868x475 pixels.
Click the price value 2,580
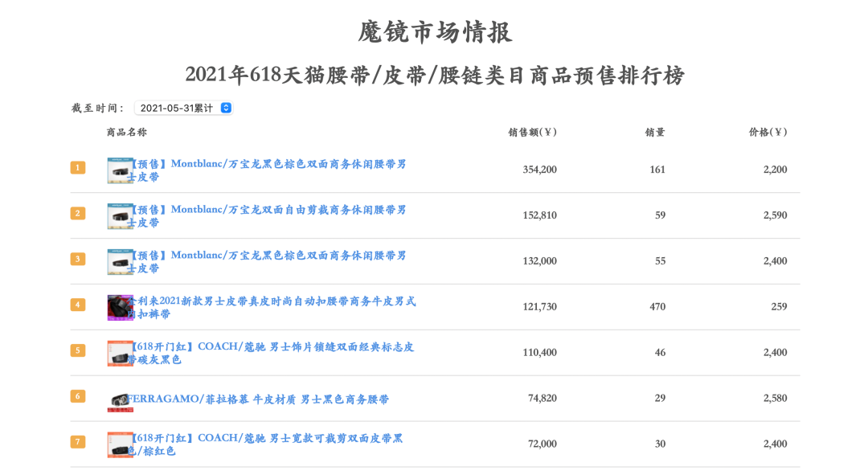pyautogui.click(x=775, y=398)
